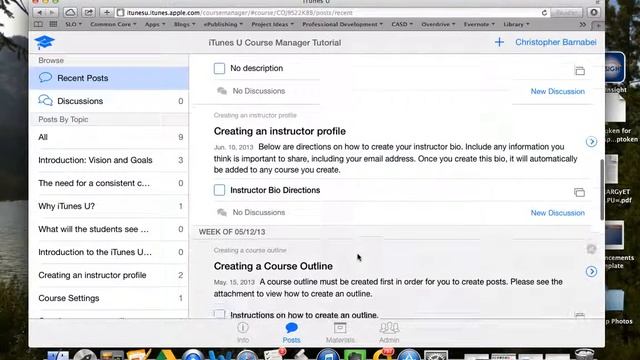Click Safari's forward navigation arrow
This screenshot has height=360, width=640.
52,13
